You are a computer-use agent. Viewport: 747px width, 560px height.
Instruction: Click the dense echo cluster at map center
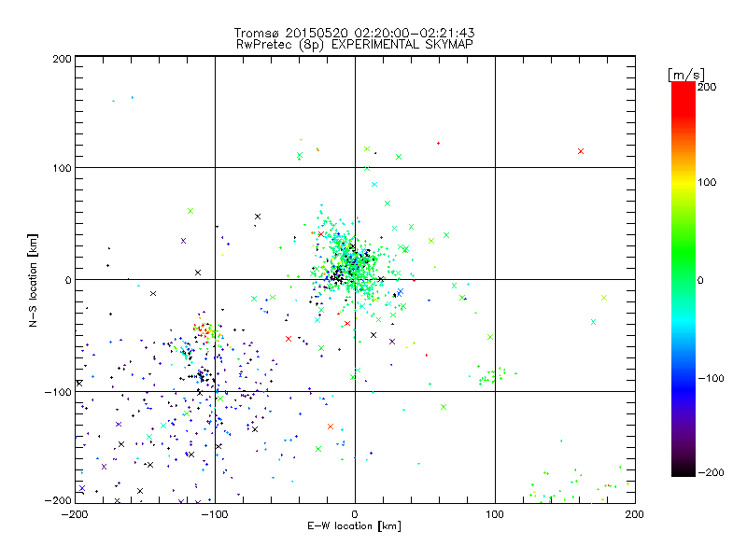(x=353, y=264)
